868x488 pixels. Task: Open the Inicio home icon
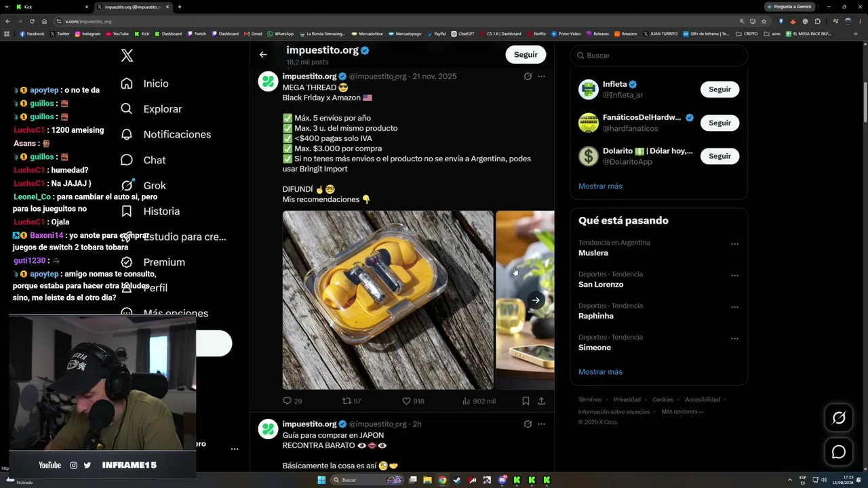127,83
